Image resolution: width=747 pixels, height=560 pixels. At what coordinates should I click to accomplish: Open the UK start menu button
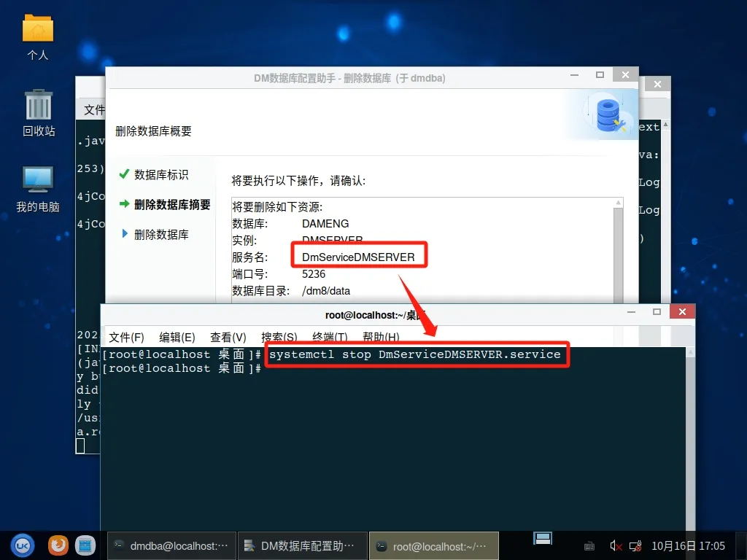pos(22,545)
